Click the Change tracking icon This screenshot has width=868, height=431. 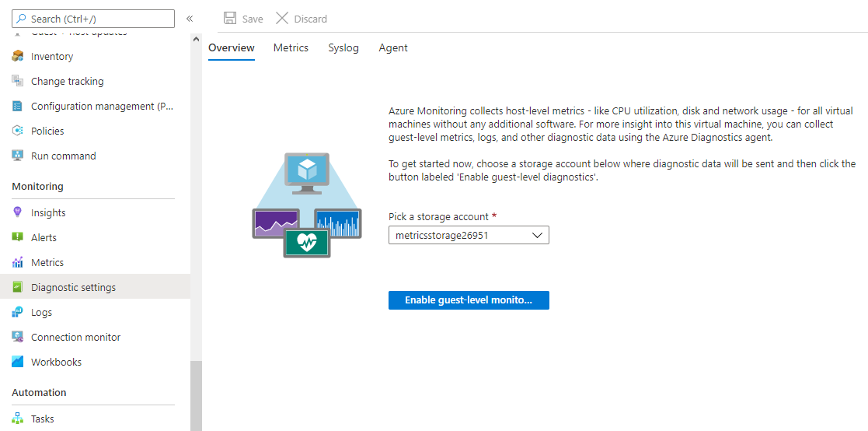click(18, 82)
